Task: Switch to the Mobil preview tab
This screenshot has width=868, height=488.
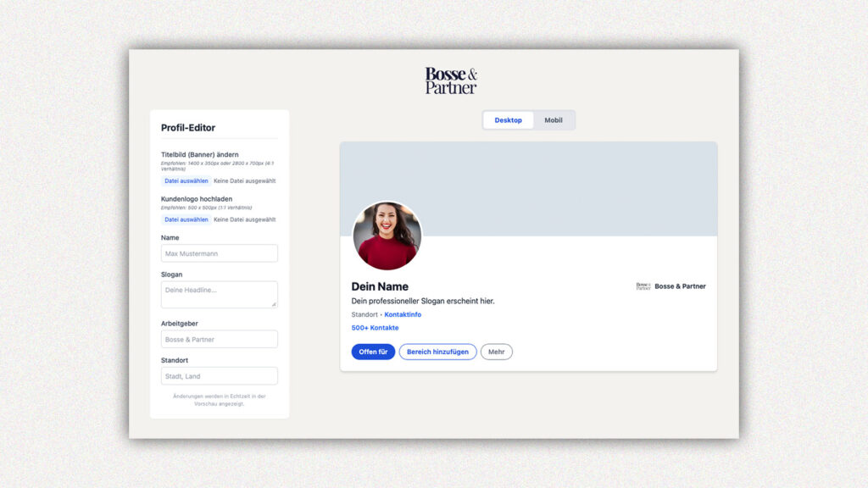Action: (x=554, y=120)
